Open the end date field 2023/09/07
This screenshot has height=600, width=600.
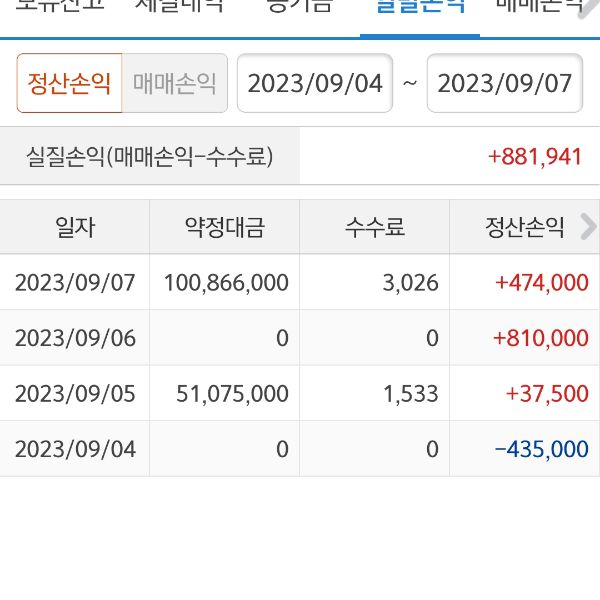pyautogui.click(x=505, y=82)
